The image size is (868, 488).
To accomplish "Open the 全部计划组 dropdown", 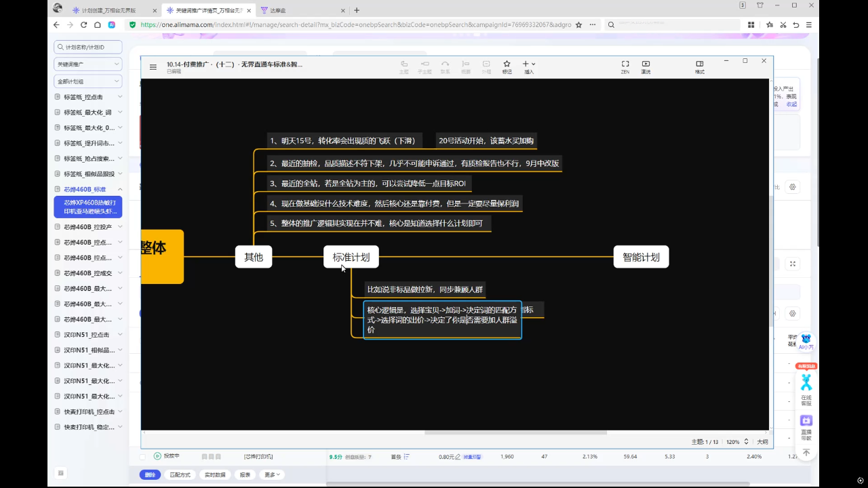I will click(88, 81).
